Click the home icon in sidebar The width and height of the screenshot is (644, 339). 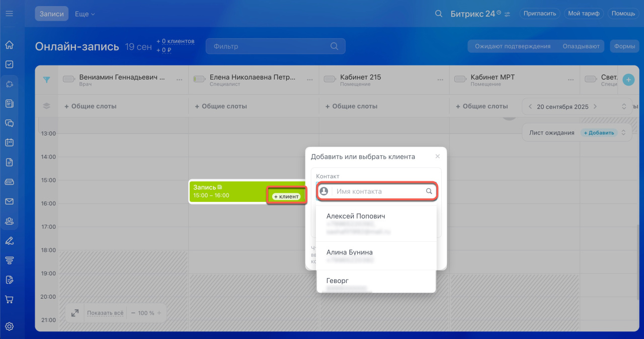pos(9,45)
